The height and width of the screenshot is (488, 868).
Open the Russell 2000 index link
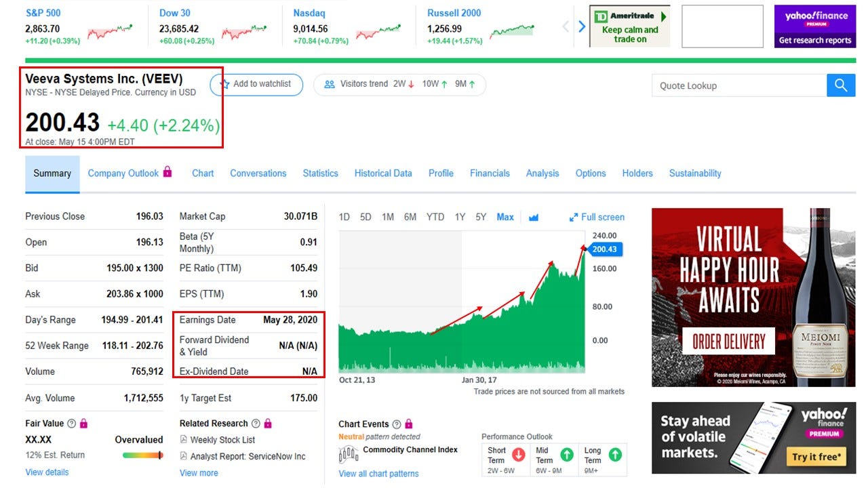(454, 13)
